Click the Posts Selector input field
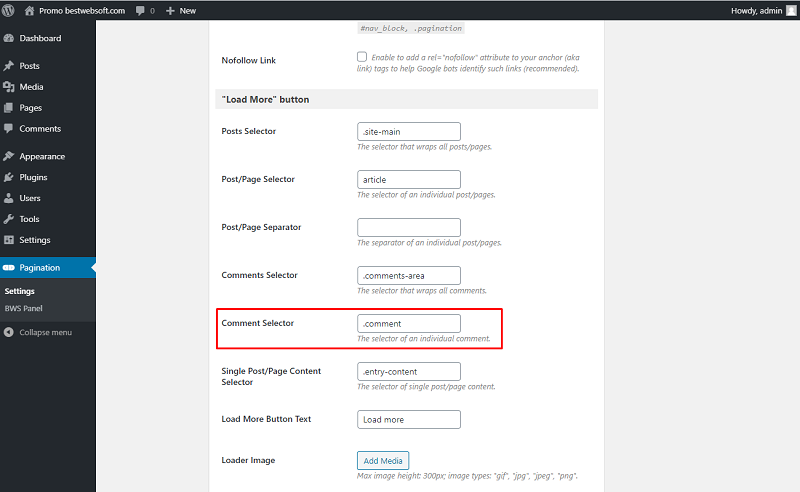The image size is (800, 492). [x=409, y=132]
